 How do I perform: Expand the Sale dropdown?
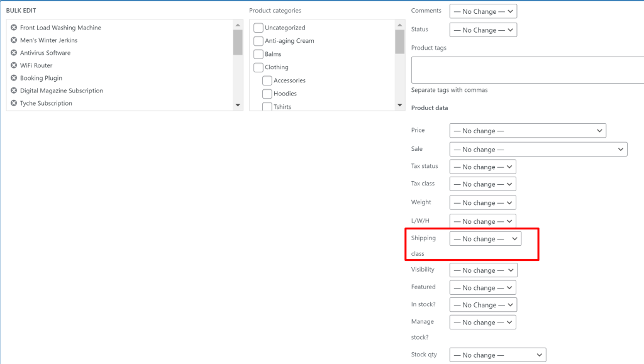click(x=538, y=150)
